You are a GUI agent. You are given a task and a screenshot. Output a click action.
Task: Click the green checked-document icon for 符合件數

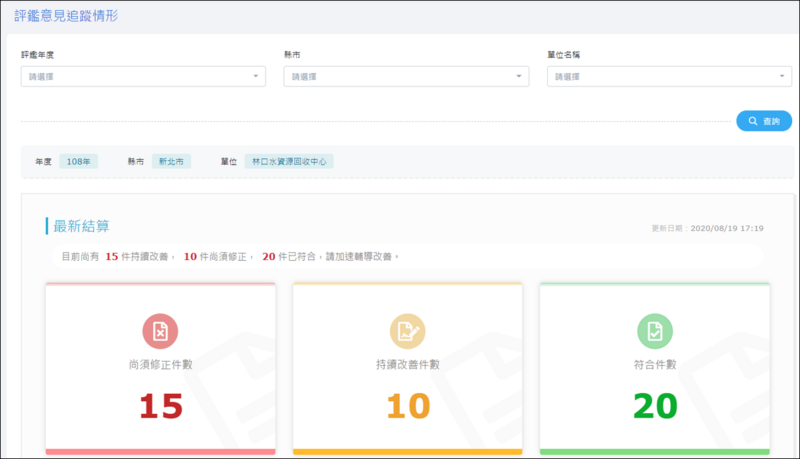click(x=655, y=331)
